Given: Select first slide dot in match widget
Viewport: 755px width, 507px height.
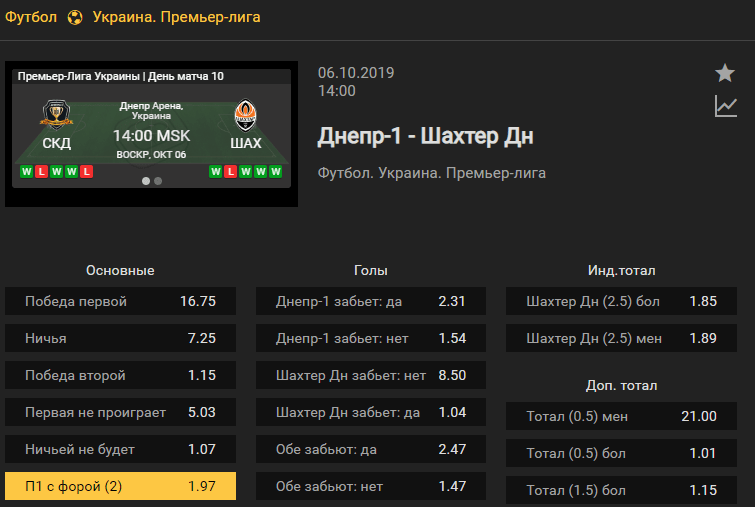Looking at the screenshot, I should tap(146, 181).
